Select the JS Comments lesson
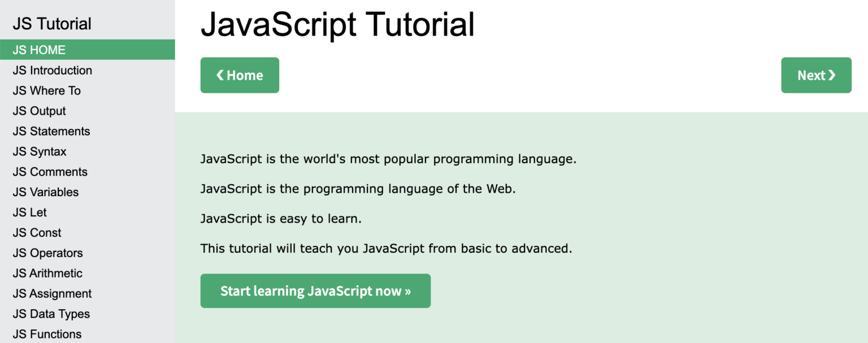Image resolution: width=868 pixels, height=343 pixels. click(x=50, y=172)
